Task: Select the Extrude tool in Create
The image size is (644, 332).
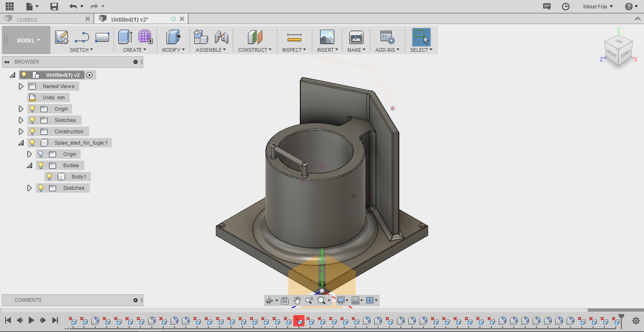Action: (x=125, y=37)
